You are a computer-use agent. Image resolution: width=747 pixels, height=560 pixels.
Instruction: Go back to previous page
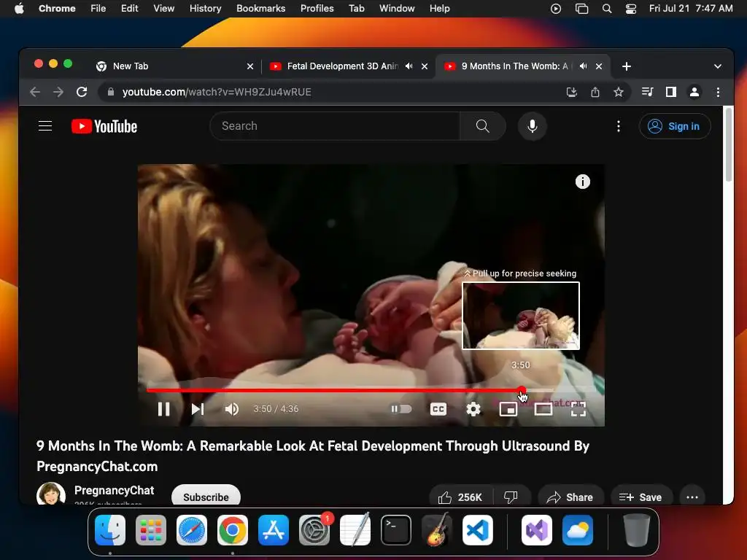pos(35,92)
